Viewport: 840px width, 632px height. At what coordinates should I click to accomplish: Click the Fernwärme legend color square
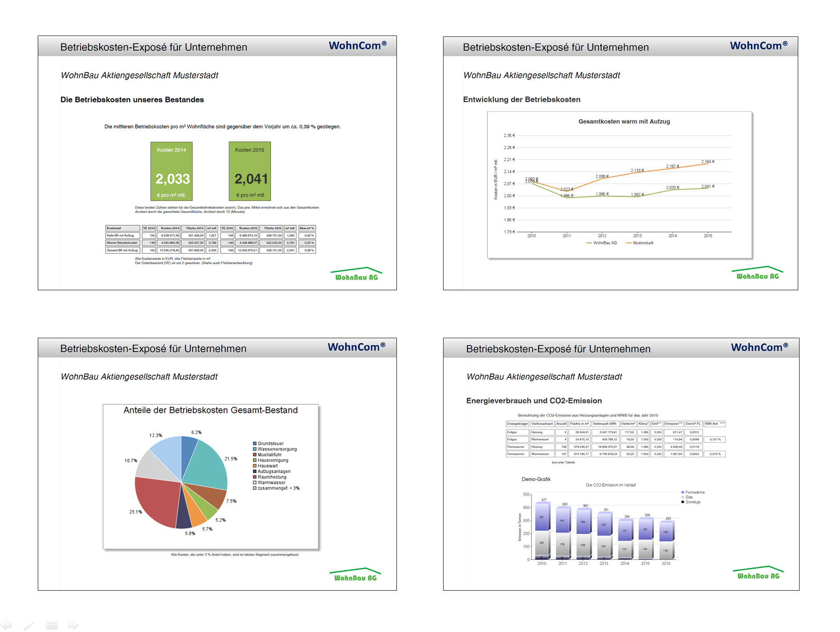coord(683,492)
